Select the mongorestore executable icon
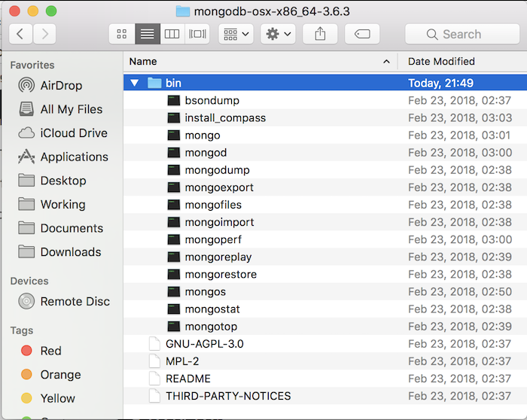 coord(174,275)
